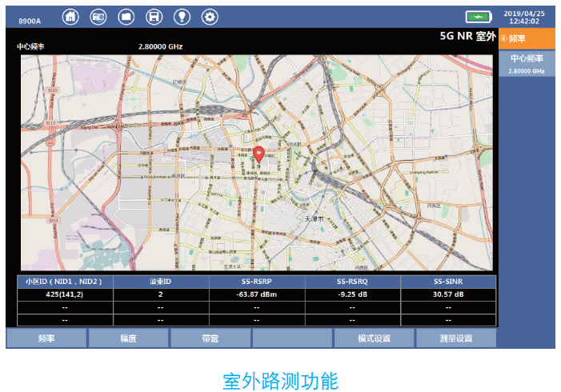Open the 测量设置 bottom menu button
The image size is (561, 392).
pos(455,338)
